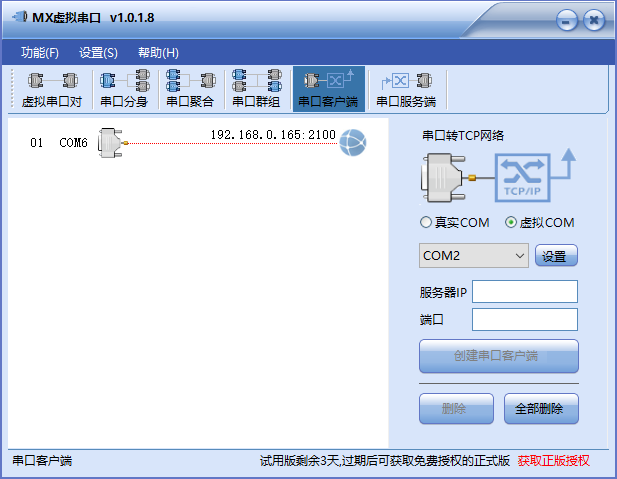The image size is (617, 479).
Task: Select the COM6 entry text in list
Action: click(73, 142)
